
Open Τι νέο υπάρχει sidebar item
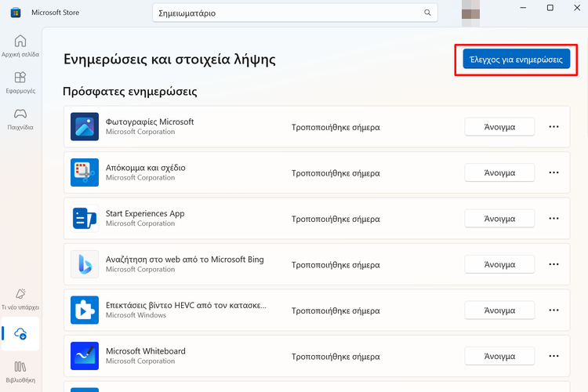(20, 299)
